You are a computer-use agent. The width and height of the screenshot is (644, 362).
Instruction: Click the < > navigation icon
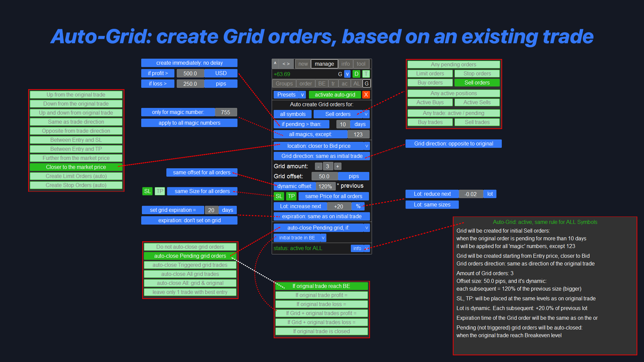pyautogui.click(x=286, y=64)
